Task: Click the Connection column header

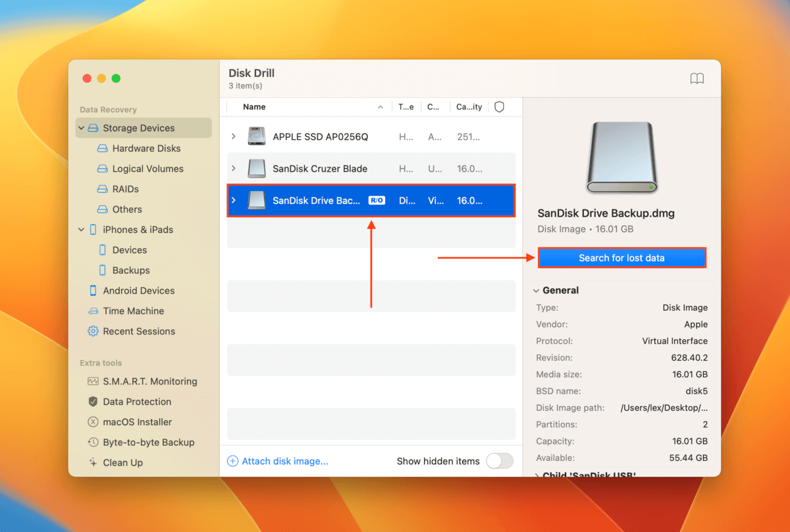Action: click(x=433, y=107)
